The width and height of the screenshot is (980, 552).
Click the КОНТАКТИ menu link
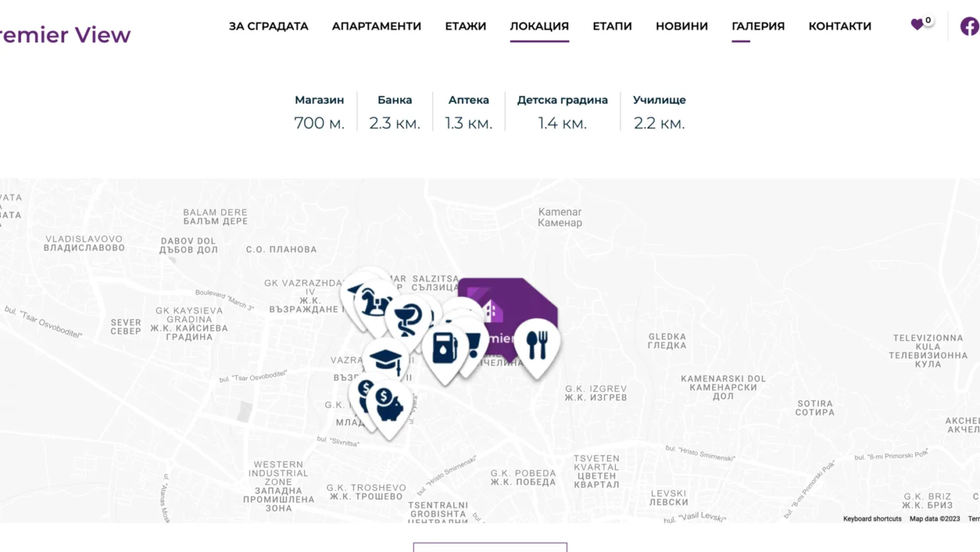coord(840,26)
